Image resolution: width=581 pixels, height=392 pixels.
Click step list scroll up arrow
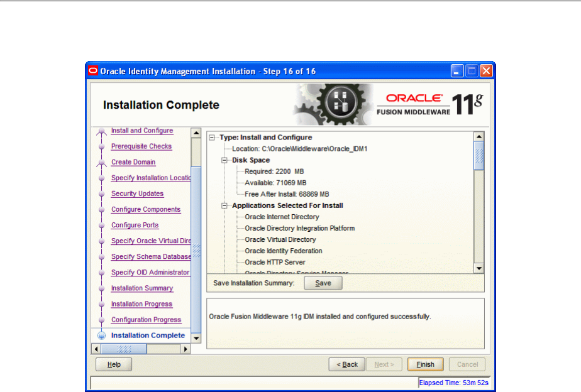coord(196,133)
